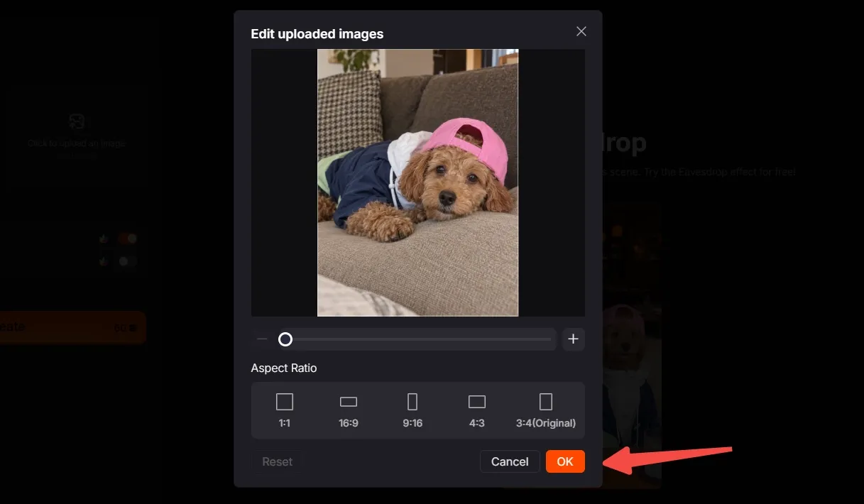
Task: Close the Edit uploaded images dialog
Action: click(581, 31)
